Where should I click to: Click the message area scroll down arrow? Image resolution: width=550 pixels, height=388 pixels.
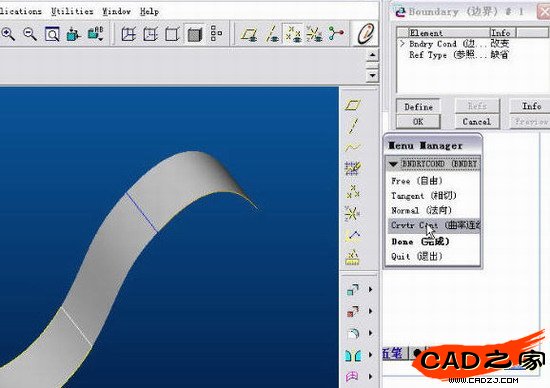coord(372,75)
